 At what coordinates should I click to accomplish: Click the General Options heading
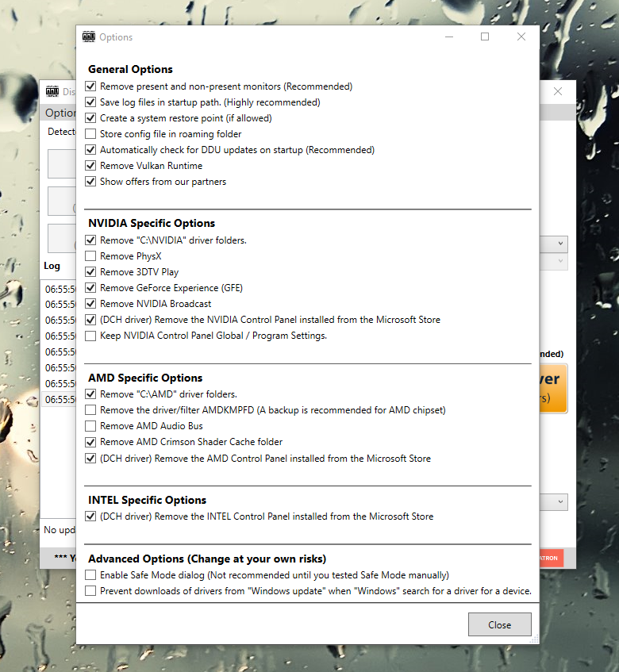[130, 69]
